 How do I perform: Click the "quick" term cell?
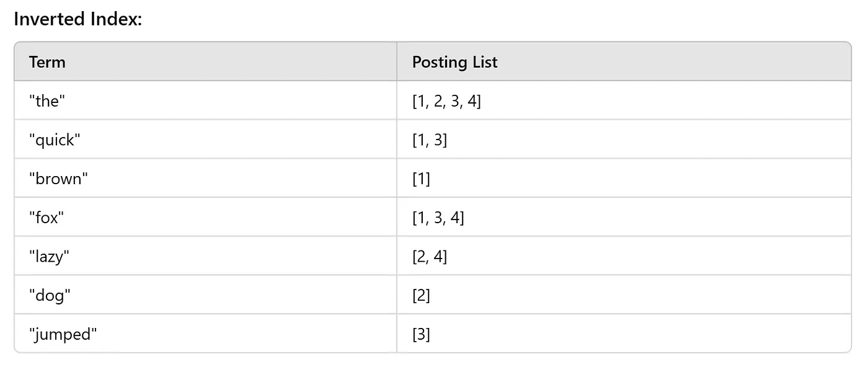[55, 140]
